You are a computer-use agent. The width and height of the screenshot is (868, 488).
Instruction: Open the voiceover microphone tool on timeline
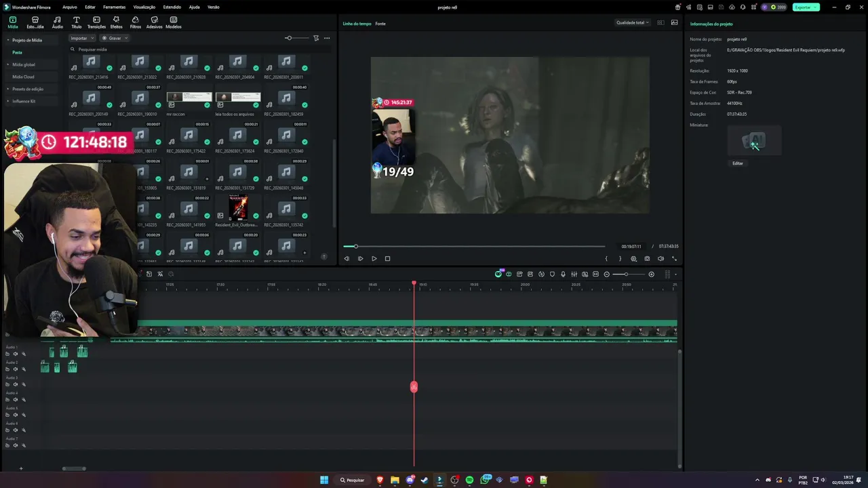(563, 274)
